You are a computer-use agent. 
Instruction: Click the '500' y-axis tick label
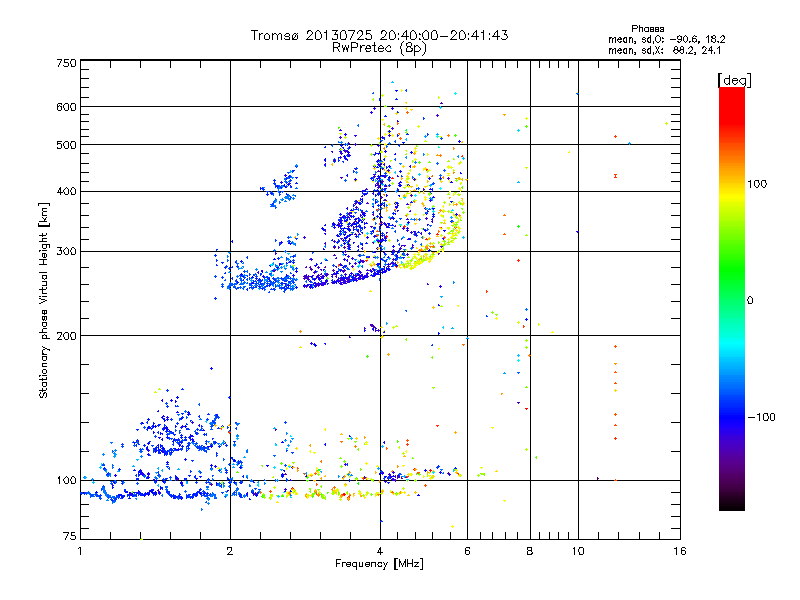pos(66,145)
